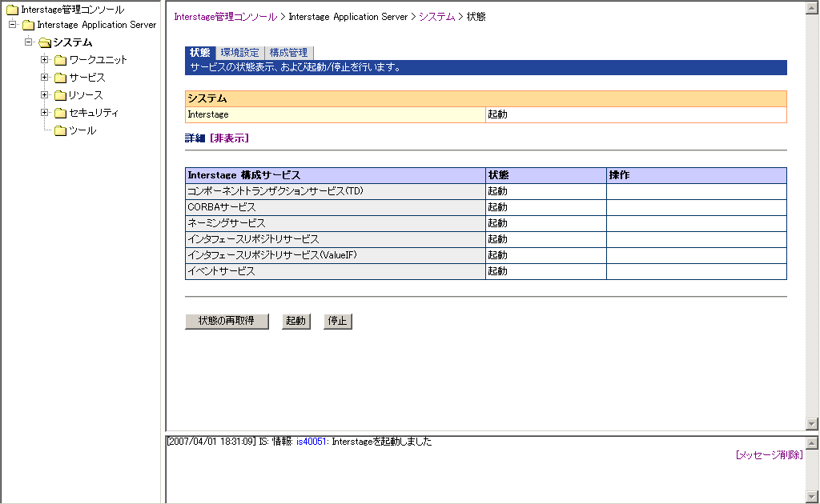Click the message pane scroll-down arrow
This screenshot has width=820, height=504.
pos(812,497)
